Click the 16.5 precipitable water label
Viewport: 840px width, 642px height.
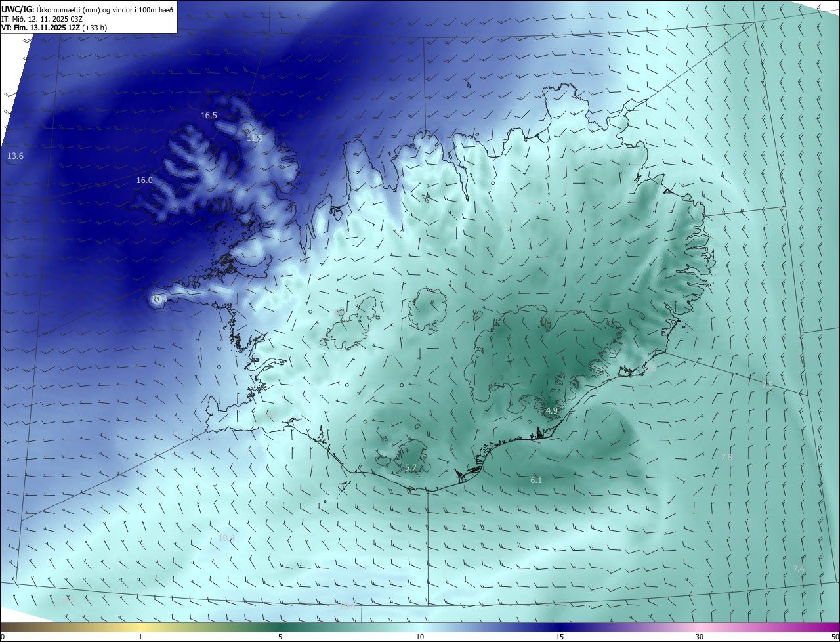[x=209, y=115]
